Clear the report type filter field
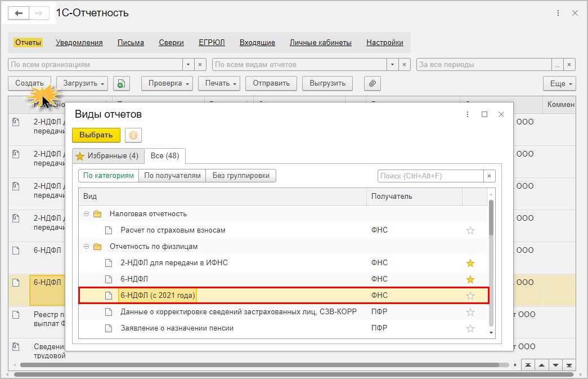Viewport: 588px width, 379px height. (404, 65)
